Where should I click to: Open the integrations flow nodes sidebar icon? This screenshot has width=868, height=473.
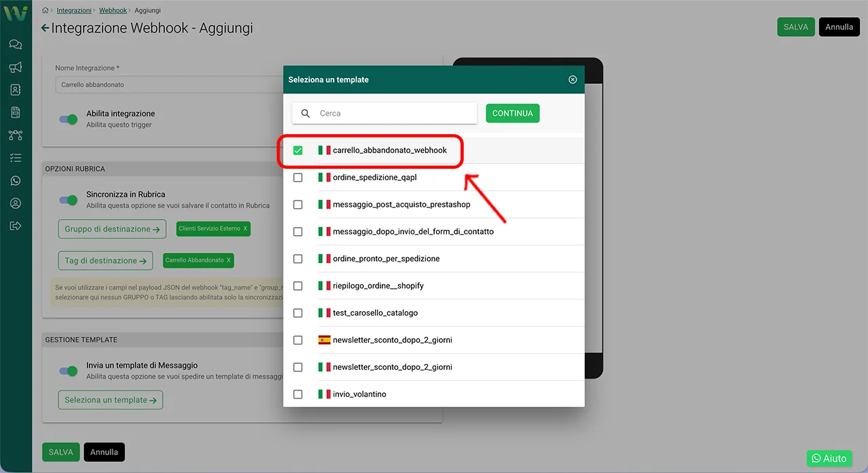[16, 135]
